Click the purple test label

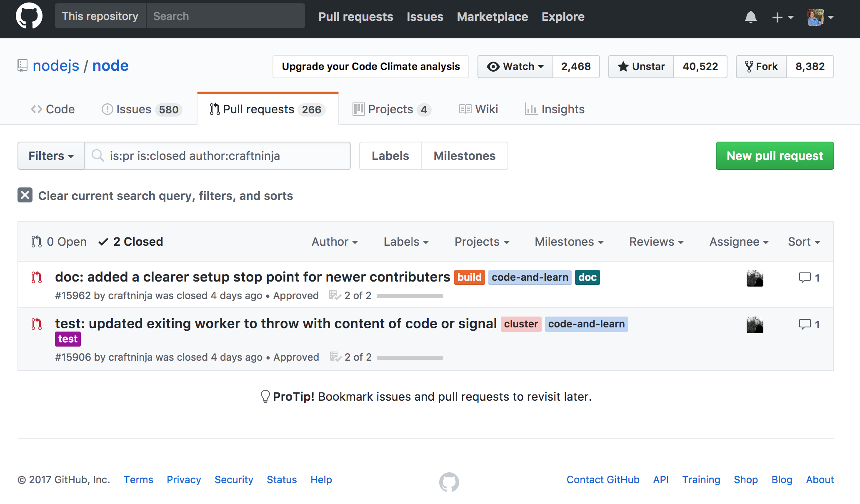point(68,339)
